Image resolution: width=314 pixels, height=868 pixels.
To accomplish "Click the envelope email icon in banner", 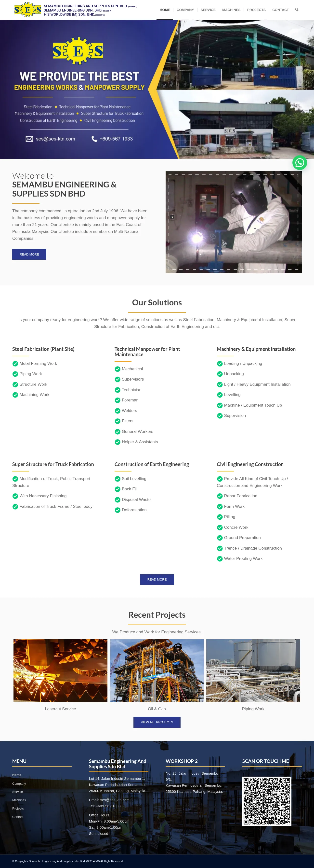I will pyautogui.click(x=29, y=139).
